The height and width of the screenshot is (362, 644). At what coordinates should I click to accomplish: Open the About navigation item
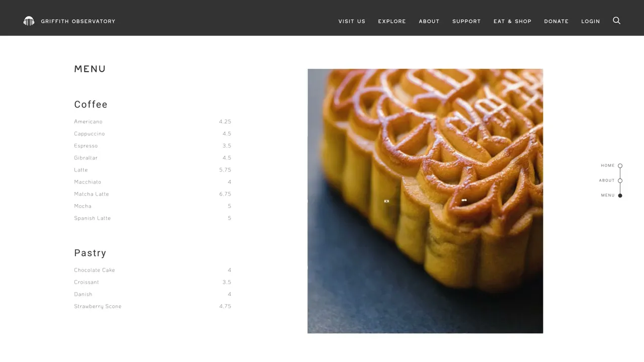[429, 21]
